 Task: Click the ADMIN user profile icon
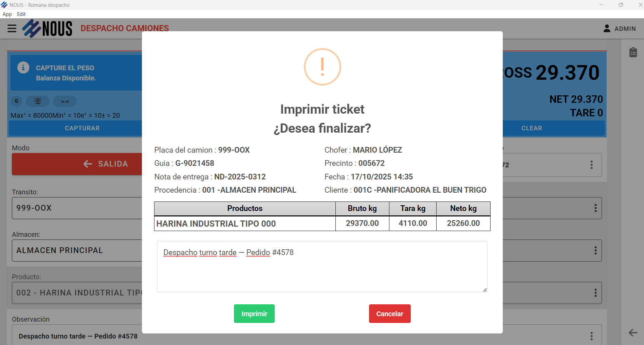click(607, 28)
